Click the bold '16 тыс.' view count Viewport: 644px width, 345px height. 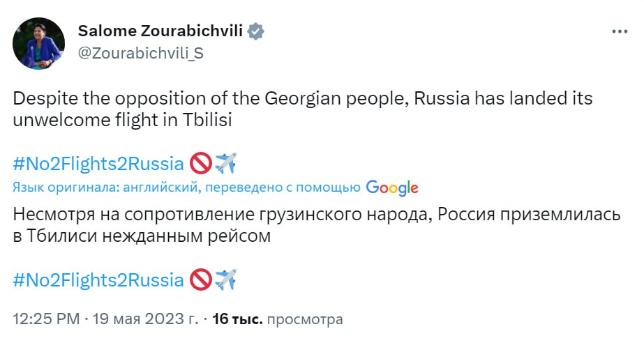click(x=237, y=320)
